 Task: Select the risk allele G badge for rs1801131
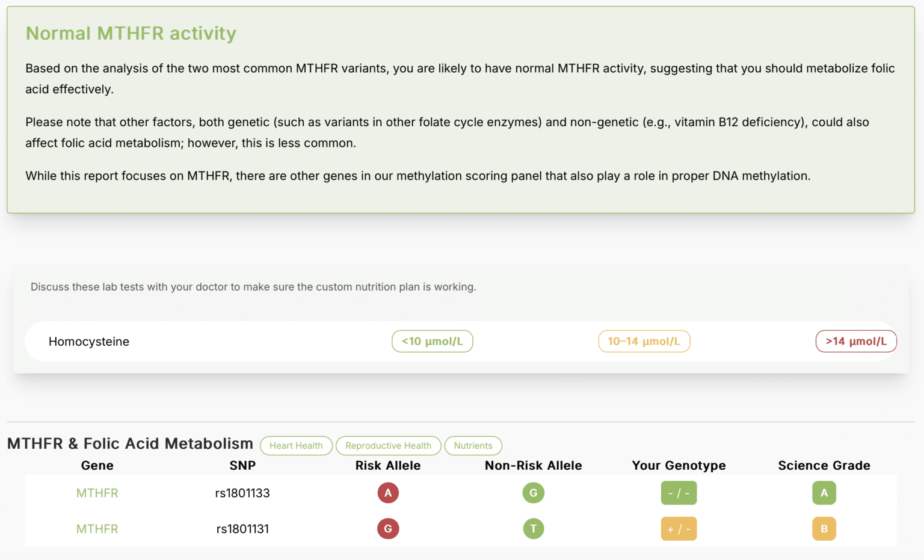tap(388, 529)
